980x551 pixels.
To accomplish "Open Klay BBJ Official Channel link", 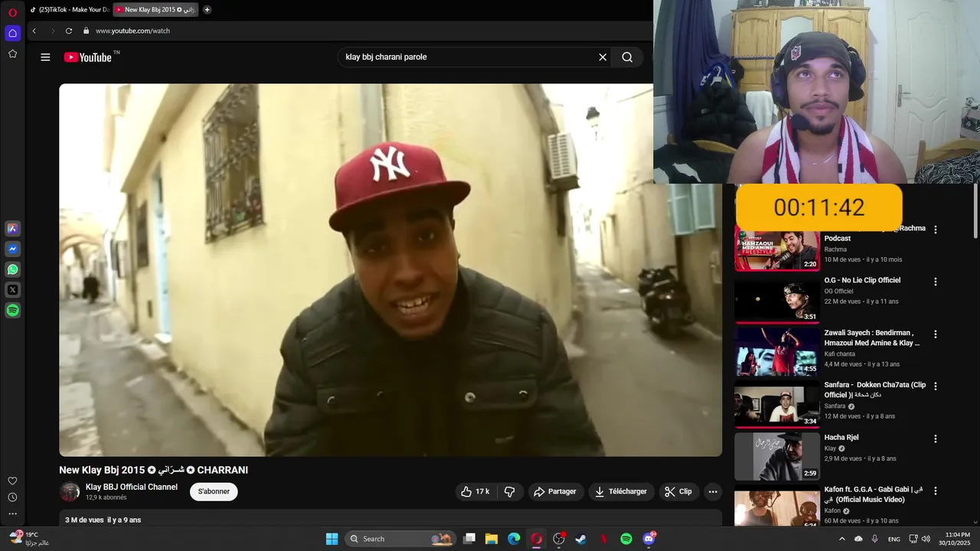I will tap(132, 487).
